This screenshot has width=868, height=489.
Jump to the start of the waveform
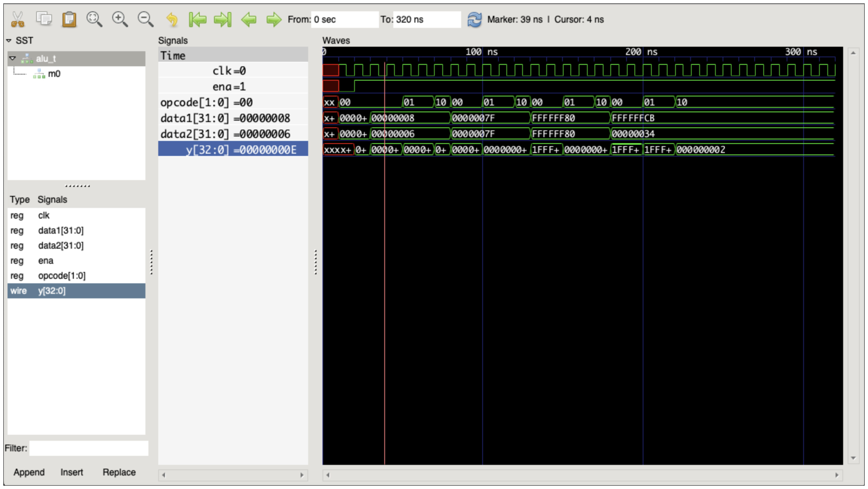point(197,19)
